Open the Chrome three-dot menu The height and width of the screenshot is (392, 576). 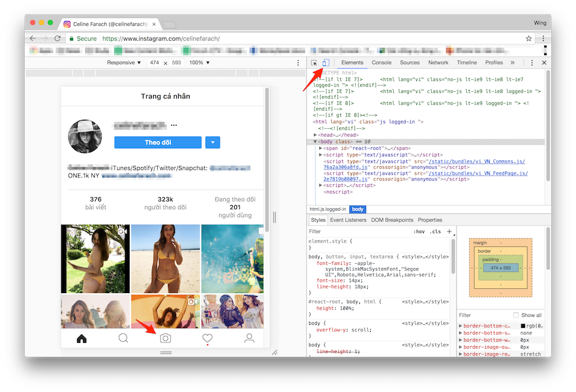544,38
